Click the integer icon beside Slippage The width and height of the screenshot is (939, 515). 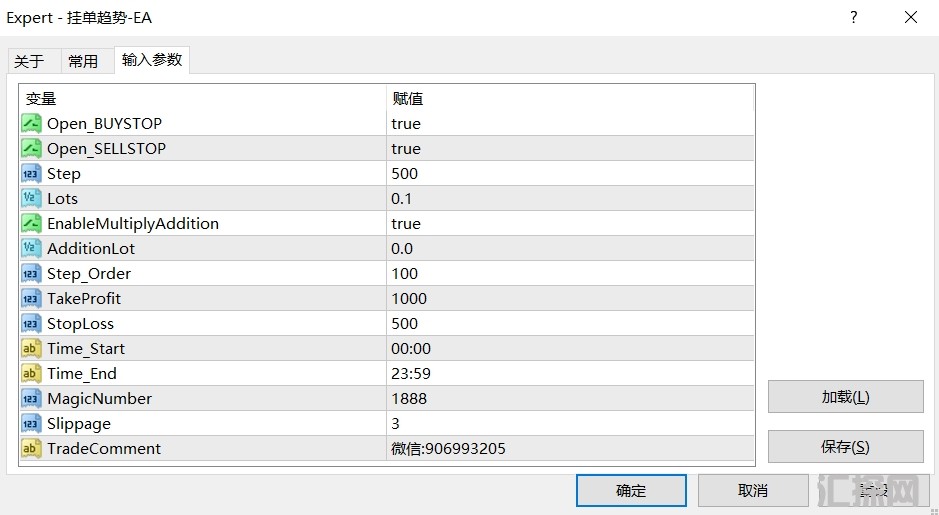point(31,423)
